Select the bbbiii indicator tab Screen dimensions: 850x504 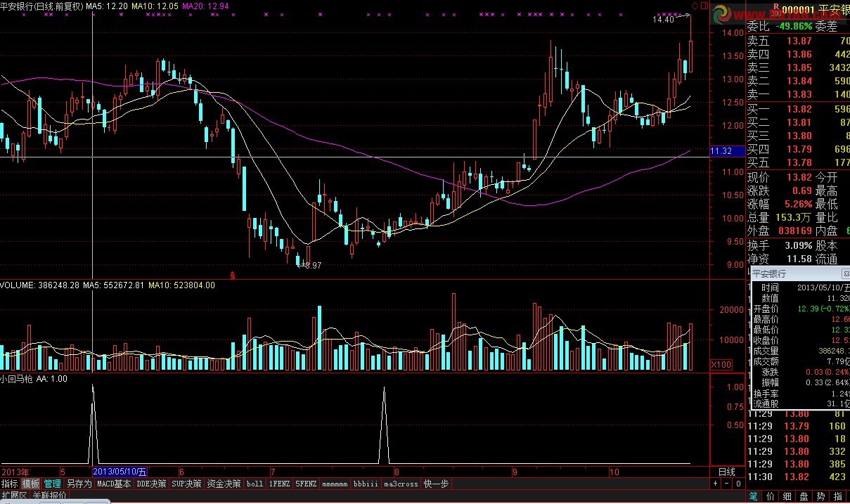[366, 484]
